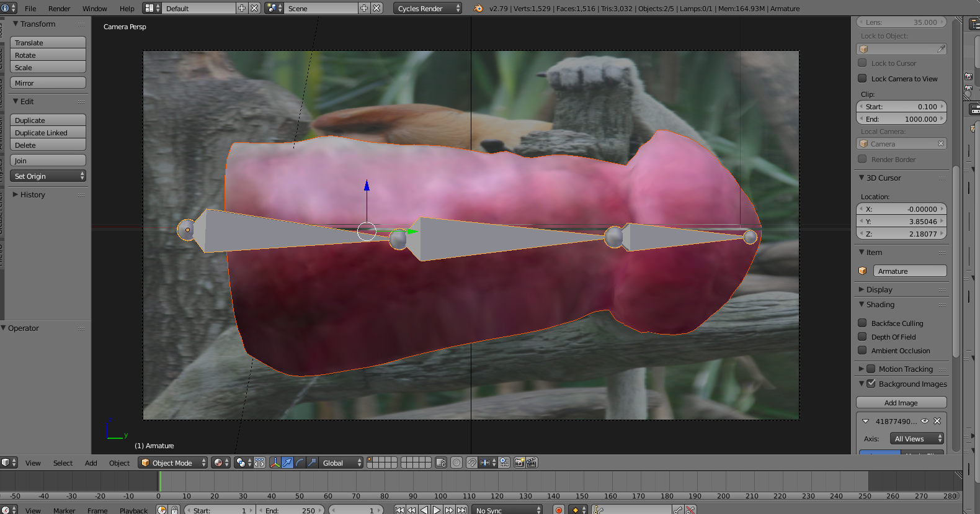Enable the rotate manipulator arc icon
This screenshot has height=514, width=980.
click(x=300, y=462)
